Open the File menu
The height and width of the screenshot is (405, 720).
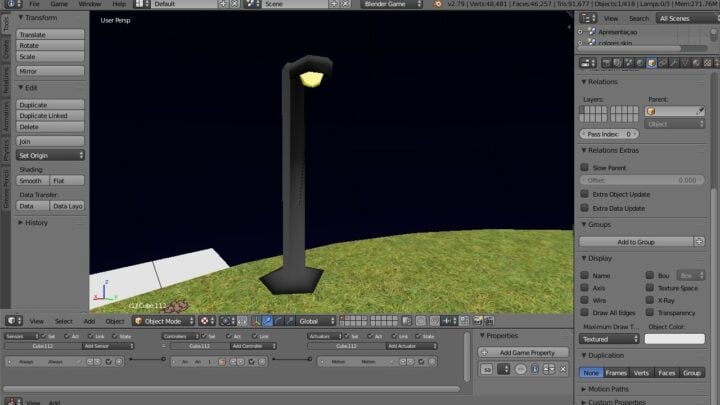coord(34,4)
